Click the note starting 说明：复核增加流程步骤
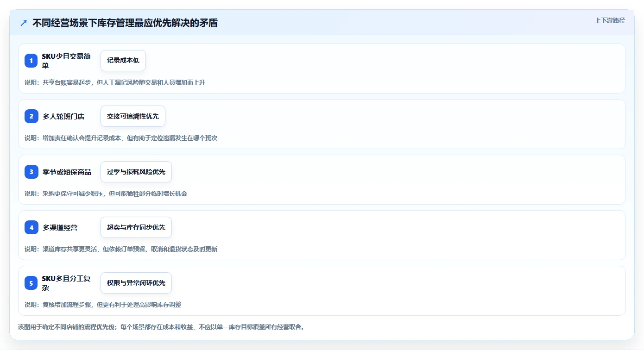 point(103,305)
